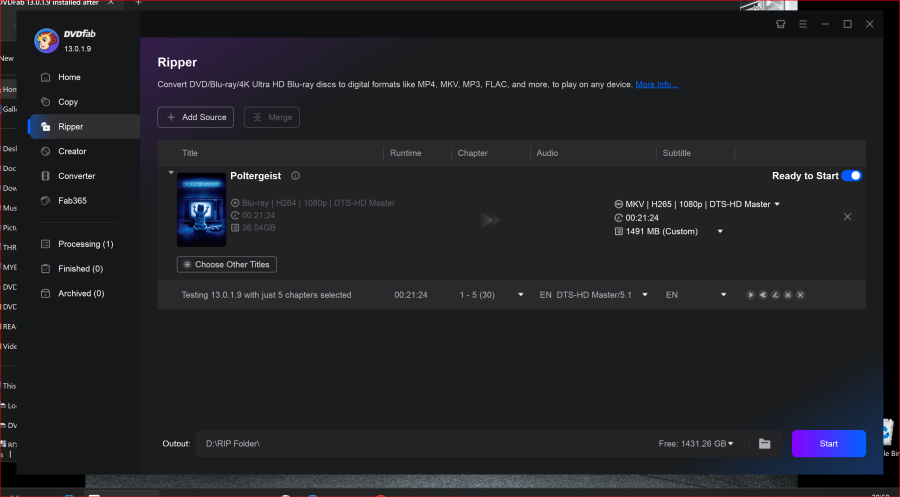Click the Archived box icon in sidebar
This screenshot has width=900, height=497.
pyautogui.click(x=45, y=293)
